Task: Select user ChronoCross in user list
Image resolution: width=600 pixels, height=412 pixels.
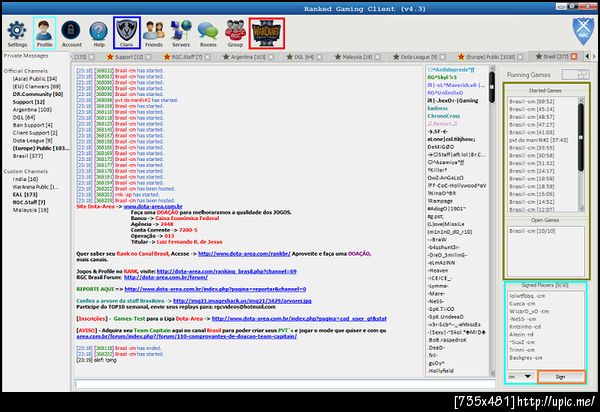Action: click(443, 116)
